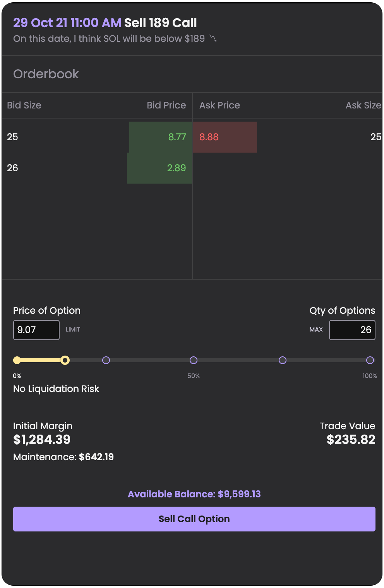Set the slider to the 100% marker
Viewport: 384px width, 588px height.
(370, 361)
